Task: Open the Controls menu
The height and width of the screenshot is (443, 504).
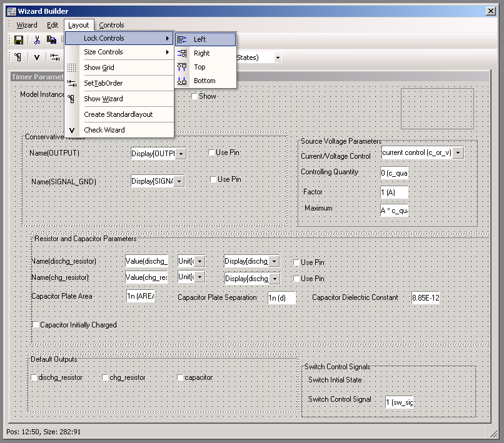Action: pyautogui.click(x=111, y=25)
